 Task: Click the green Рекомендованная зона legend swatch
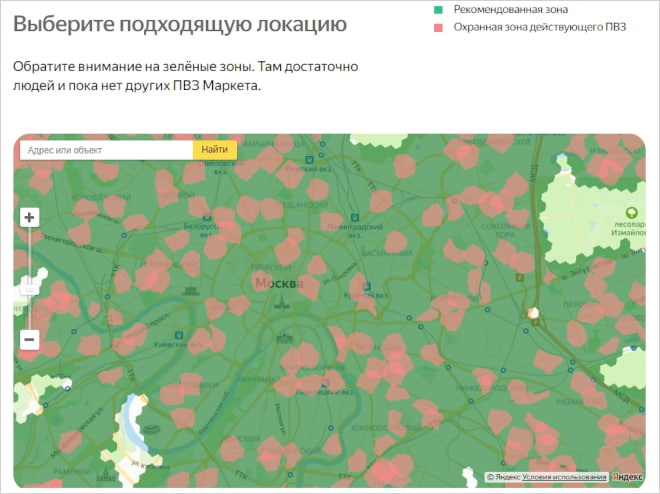[438, 10]
